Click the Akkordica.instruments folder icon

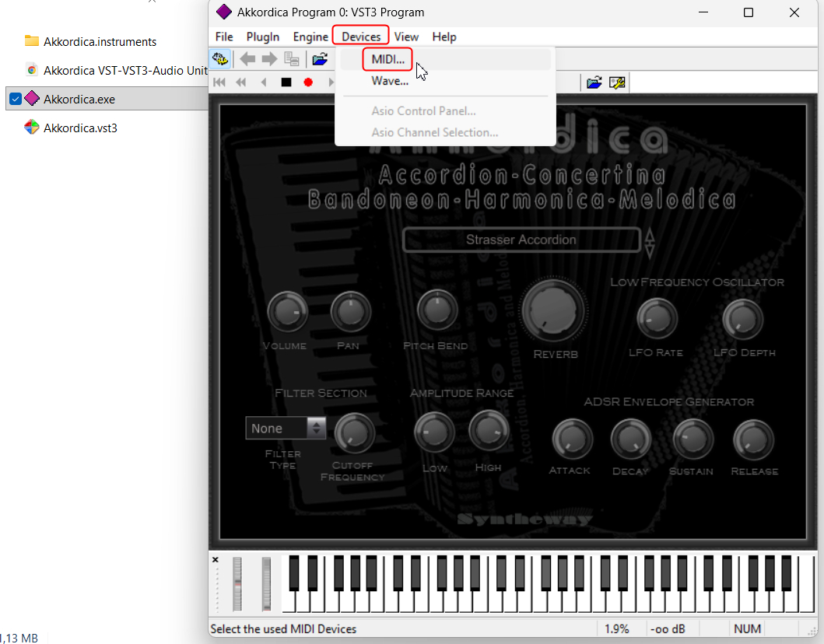click(32, 41)
